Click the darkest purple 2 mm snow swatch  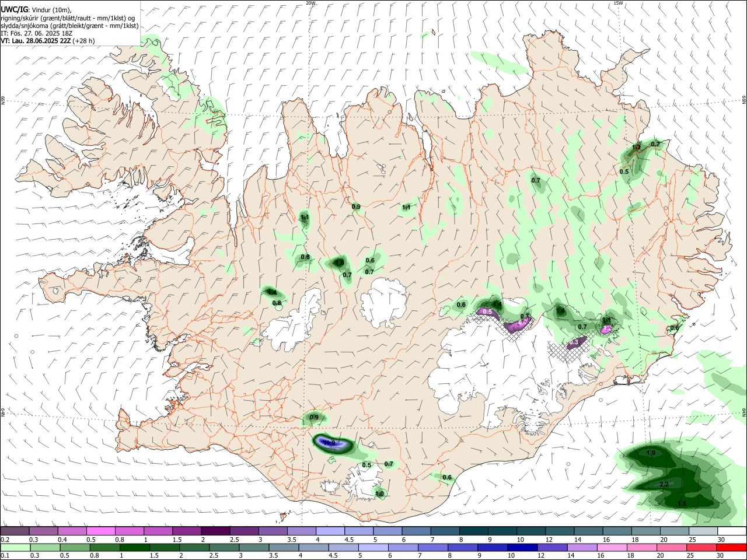pyautogui.click(x=215, y=531)
